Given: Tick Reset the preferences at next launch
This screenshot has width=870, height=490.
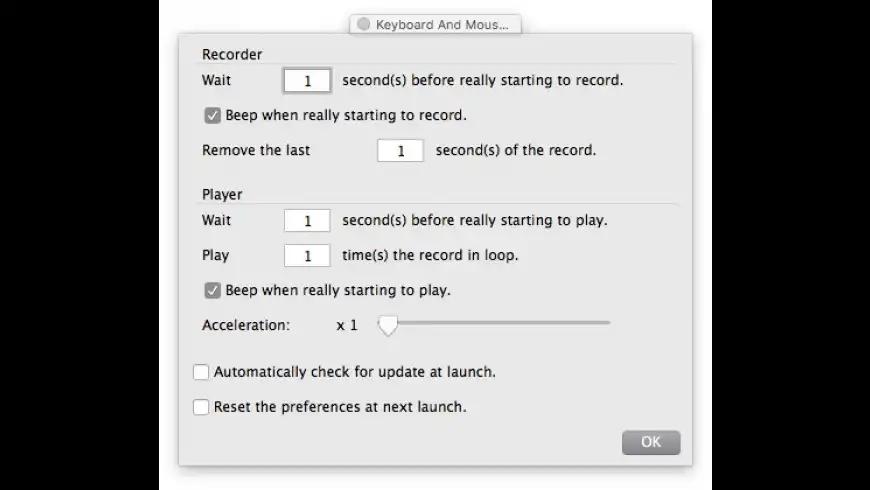Looking at the screenshot, I should point(201,407).
